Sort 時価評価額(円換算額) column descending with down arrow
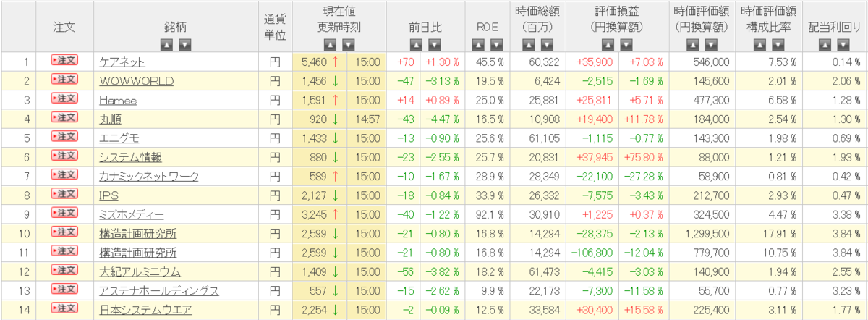Viewport: 868px width, 320px height. click(x=711, y=45)
